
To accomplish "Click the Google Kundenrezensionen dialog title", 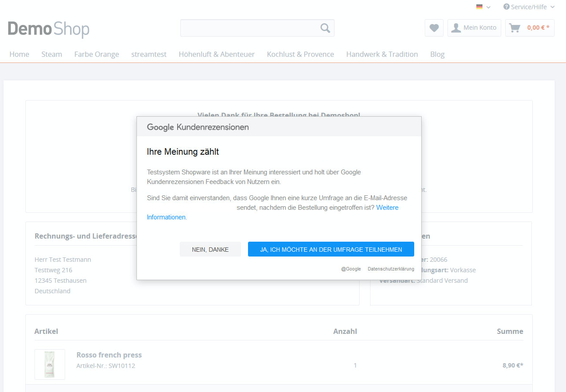I will pos(198,127).
